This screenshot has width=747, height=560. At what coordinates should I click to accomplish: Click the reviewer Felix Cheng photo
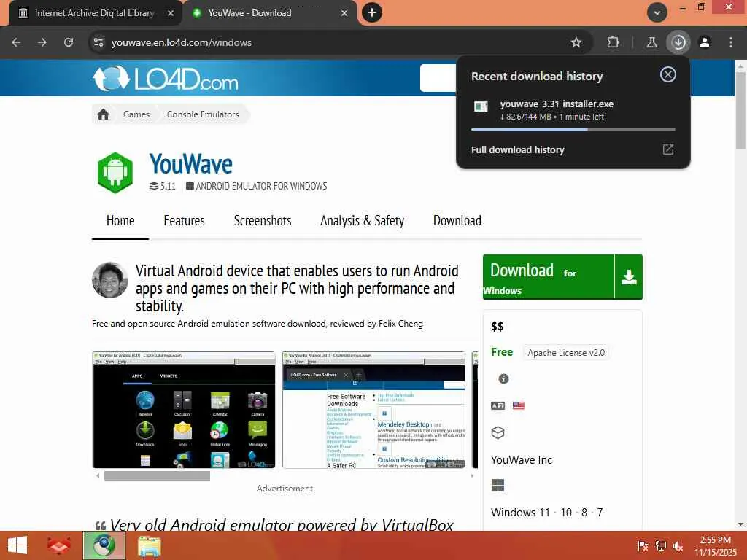[110, 280]
